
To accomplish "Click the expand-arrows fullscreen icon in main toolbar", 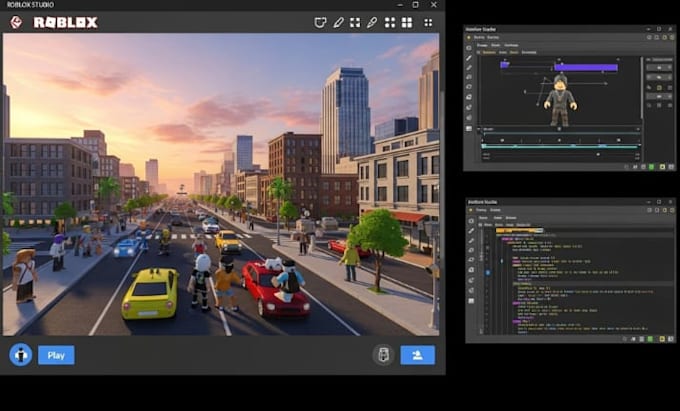I will [x=355, y=23].
